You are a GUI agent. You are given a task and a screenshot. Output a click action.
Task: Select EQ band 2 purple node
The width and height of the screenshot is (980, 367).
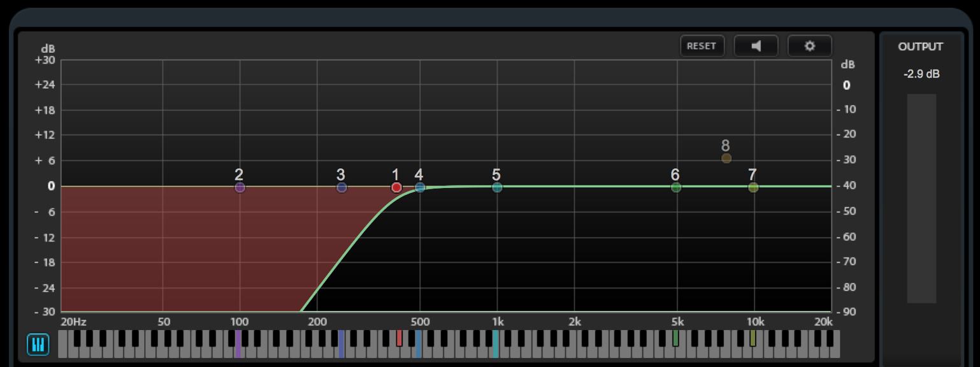coord(240,187)
